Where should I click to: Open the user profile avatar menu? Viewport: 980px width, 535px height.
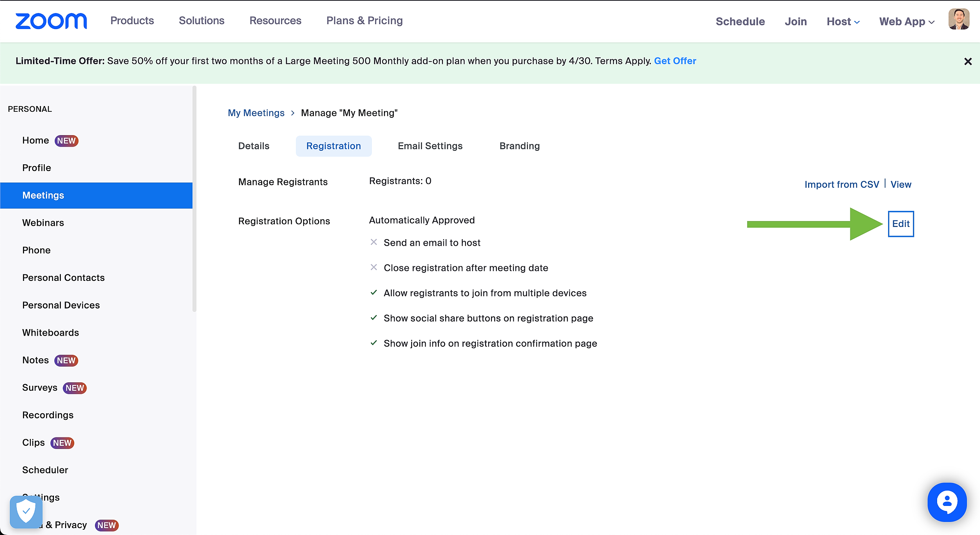point(958,20)
